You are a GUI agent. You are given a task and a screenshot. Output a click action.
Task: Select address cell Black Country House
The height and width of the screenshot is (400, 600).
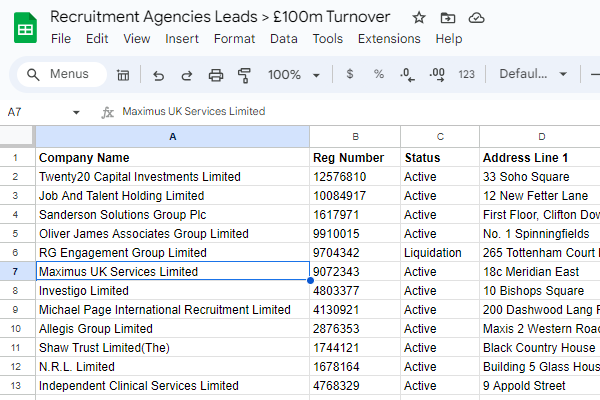coord(540,348)
